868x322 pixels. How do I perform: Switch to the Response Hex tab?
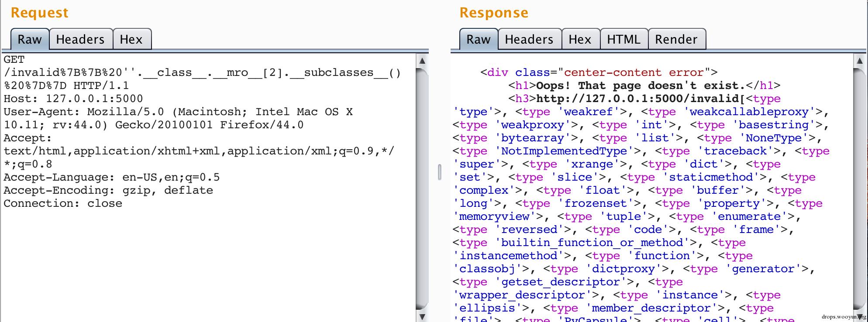pos(580,39)
